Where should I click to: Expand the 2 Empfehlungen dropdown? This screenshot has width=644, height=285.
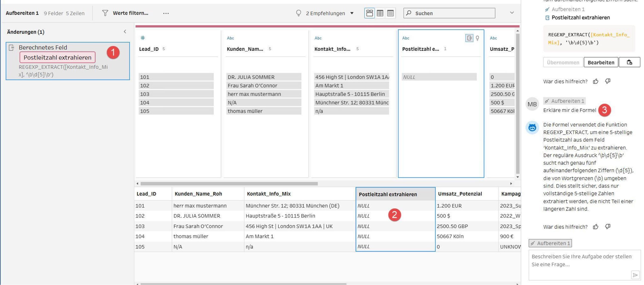point(352,13)
